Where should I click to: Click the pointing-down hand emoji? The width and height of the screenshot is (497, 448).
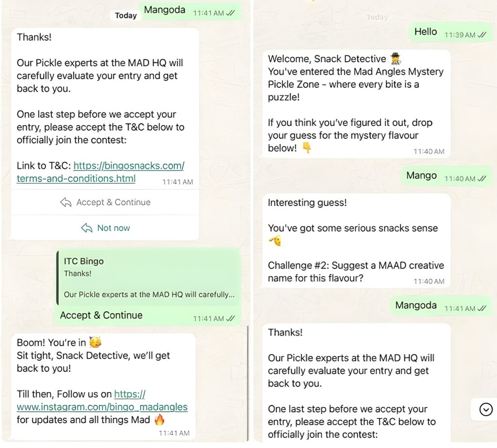click(307, 148)
